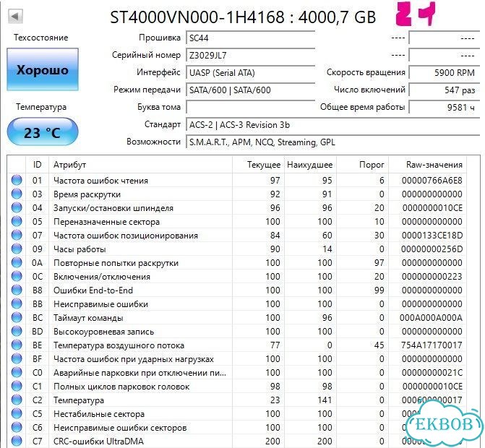Screen dimensions: 485x448
Task: Click the Порог column header
Action: [x=363, y=165]
